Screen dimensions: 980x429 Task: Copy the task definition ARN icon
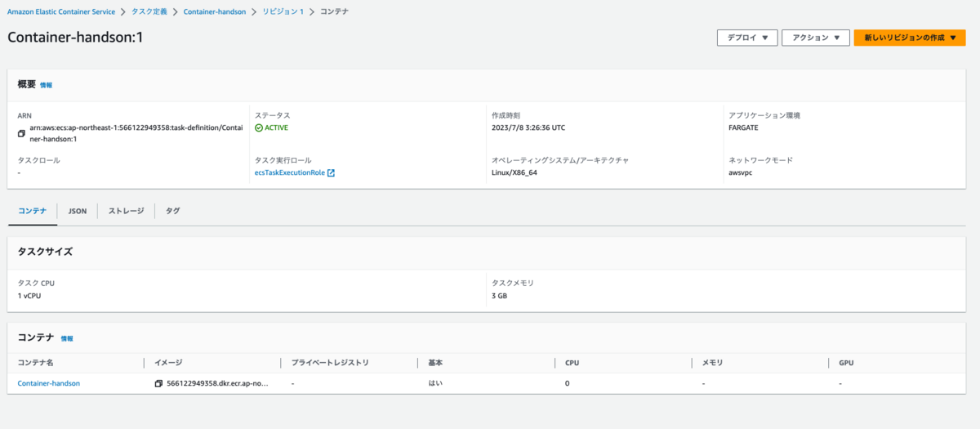tap(22, 133)
